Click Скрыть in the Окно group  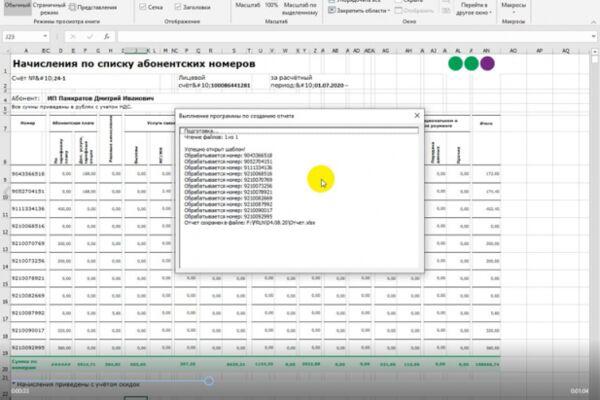point(409,2)
